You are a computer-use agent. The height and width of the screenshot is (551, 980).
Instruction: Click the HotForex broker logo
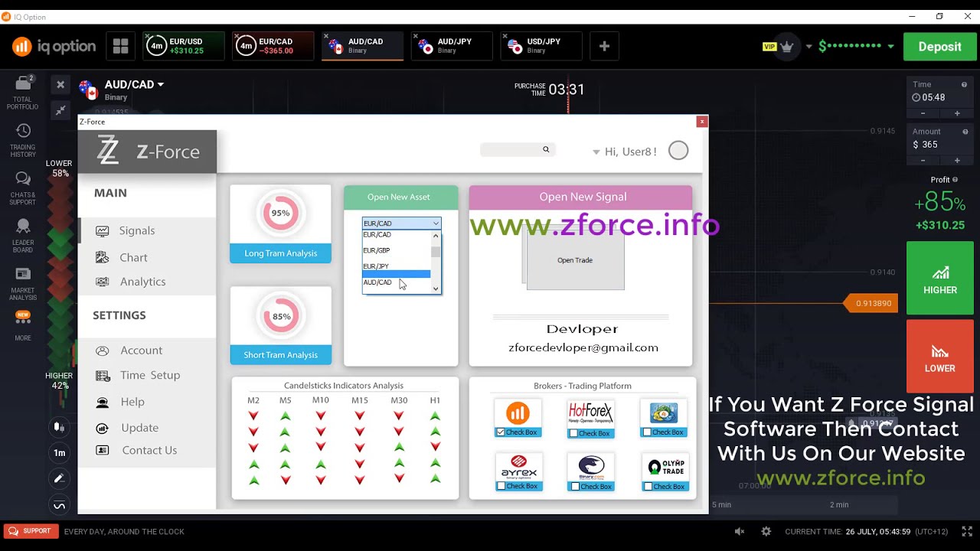coord(590,414)
